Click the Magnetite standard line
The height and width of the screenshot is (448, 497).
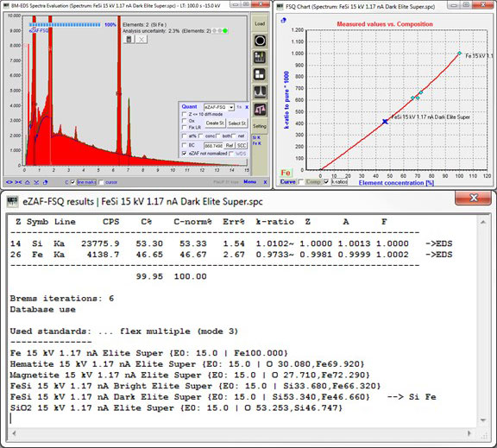[x=190, y=375]
